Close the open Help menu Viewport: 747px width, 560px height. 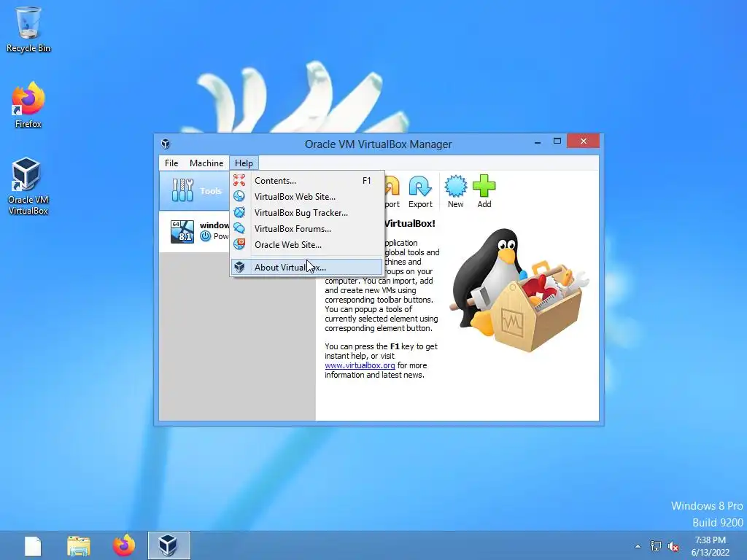(x=244, y=163)
